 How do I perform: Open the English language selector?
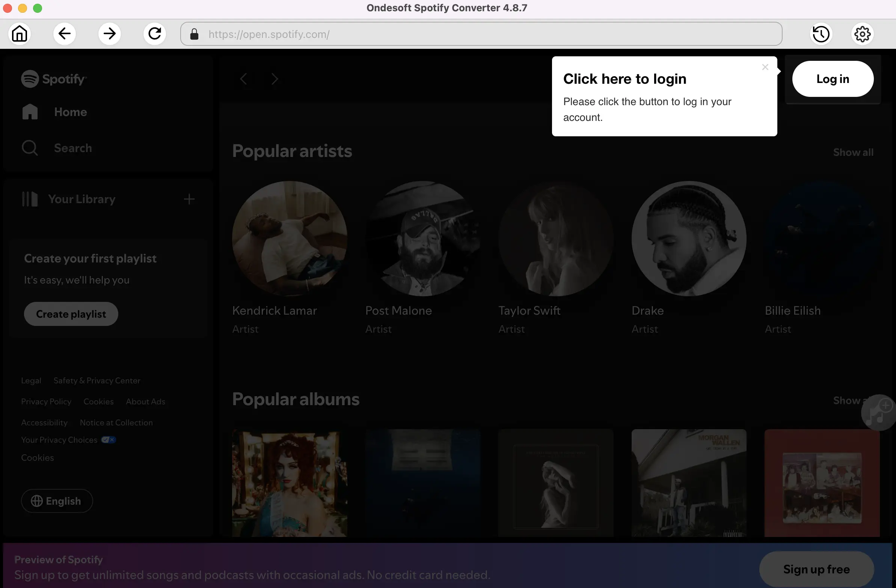point(56,501)
